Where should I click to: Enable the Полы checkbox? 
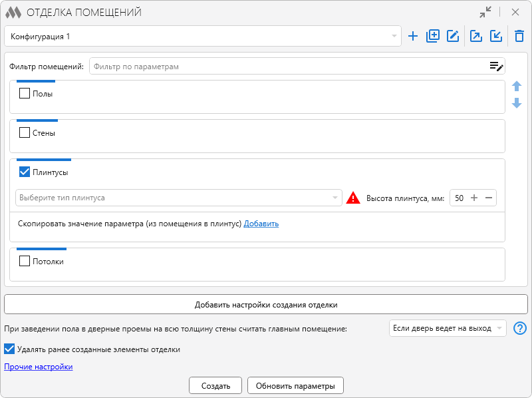25,94
